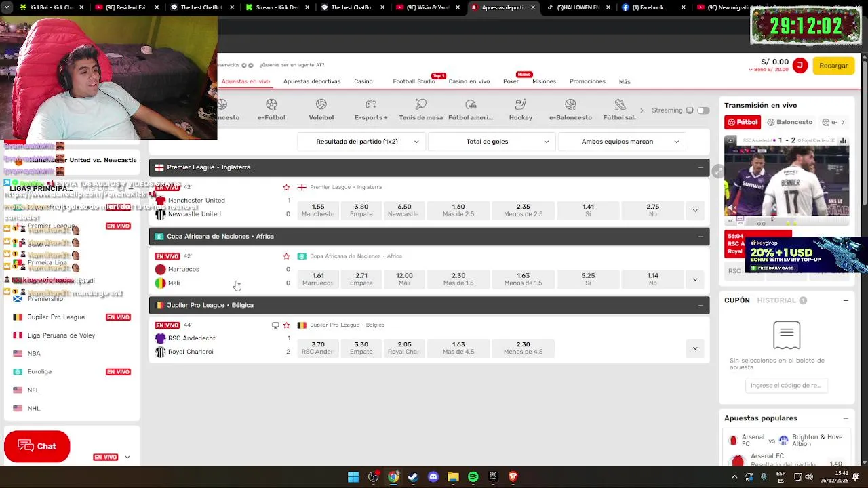The image size is (868, 488).
Task: Select the Voleibol sport icon
Action: (321, 109)
